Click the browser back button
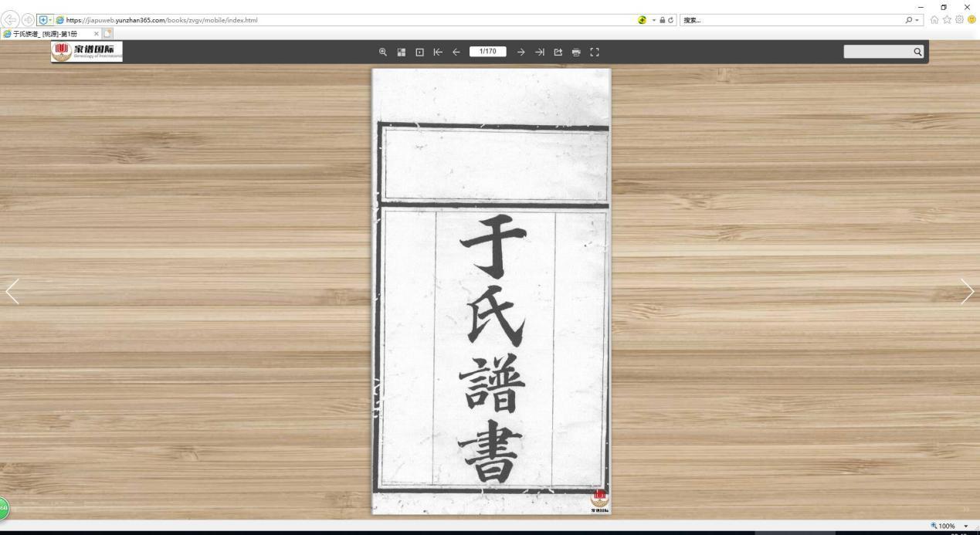 click(x=11, y=20)
